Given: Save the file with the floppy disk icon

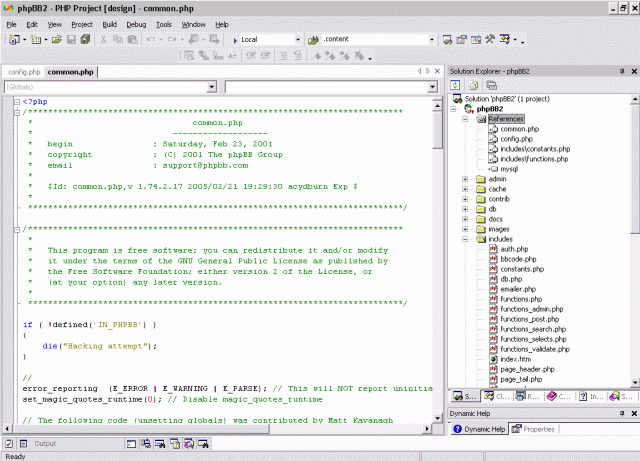Looking at the screenshot, I should coord(71,40).
